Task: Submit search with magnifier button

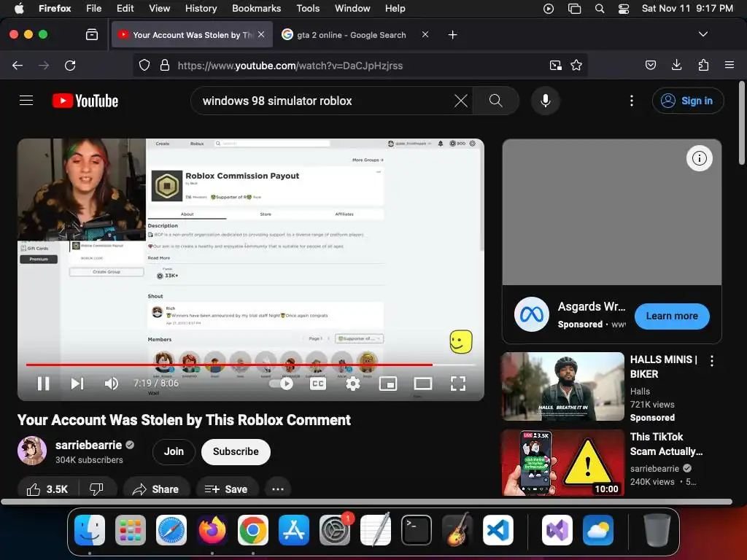Action: click(x=495, y=101)
